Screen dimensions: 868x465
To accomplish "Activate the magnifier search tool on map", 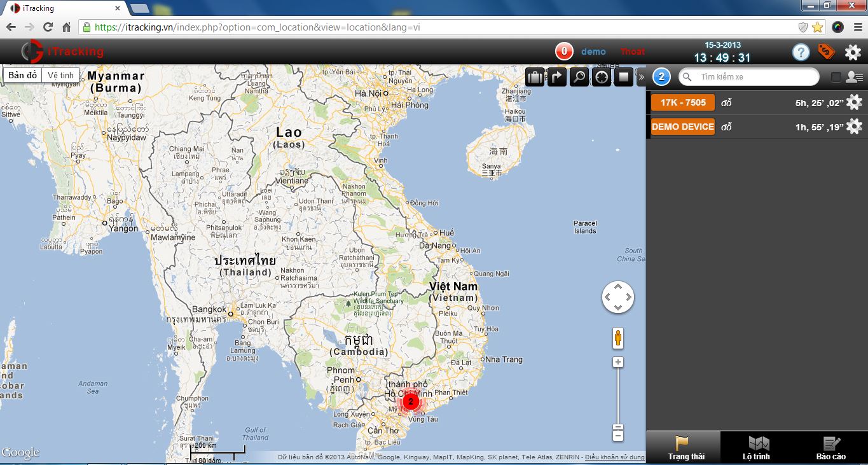I will (579, 78).
